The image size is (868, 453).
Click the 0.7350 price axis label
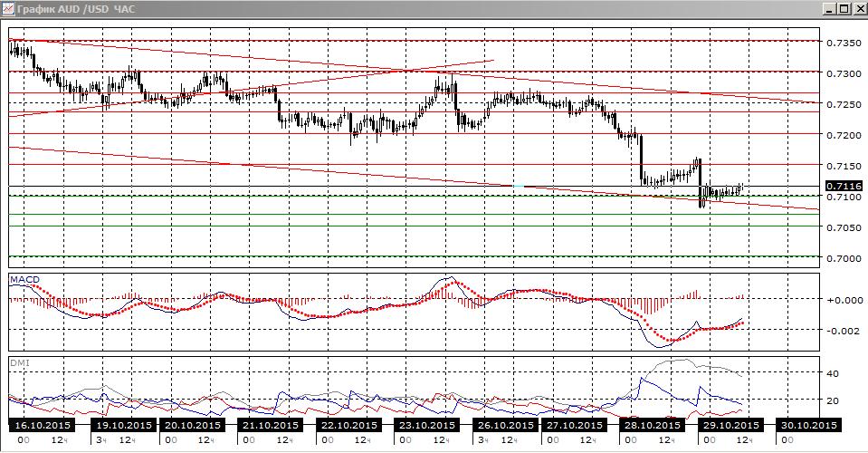(x=844, y=43)
